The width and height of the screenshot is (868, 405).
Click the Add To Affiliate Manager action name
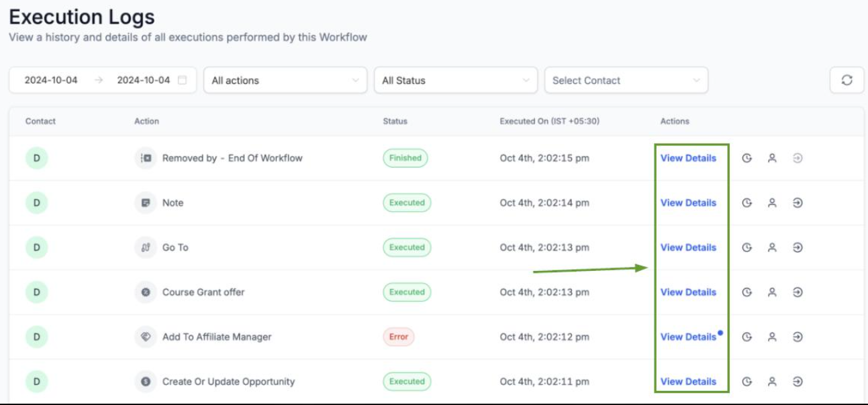tap(217, 337)
